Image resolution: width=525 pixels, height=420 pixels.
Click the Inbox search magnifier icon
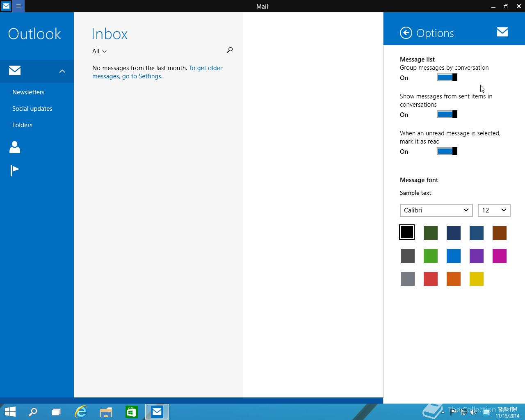tap(230, 50)
